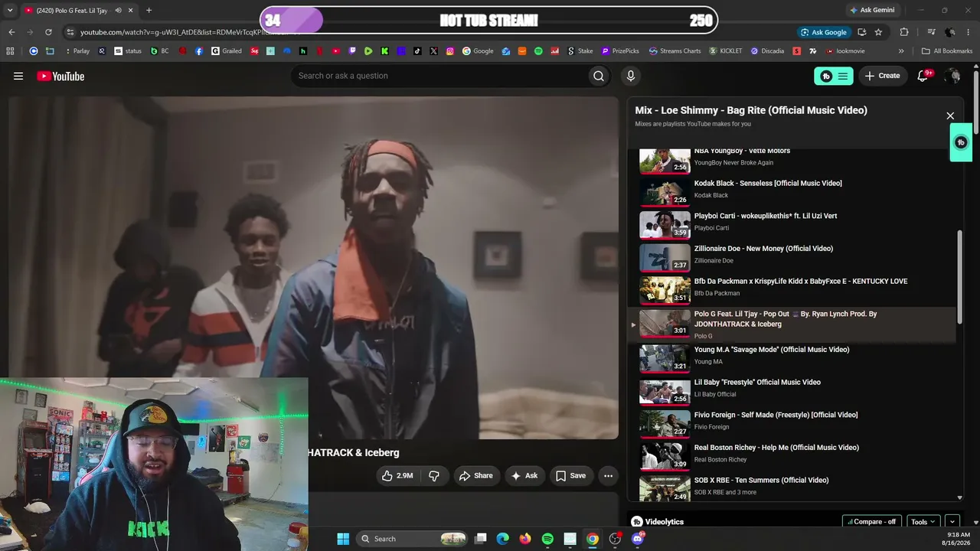This screenshot has width=980, height=551.
Task: Open the Windows Start menu
Action: [343, 539]
